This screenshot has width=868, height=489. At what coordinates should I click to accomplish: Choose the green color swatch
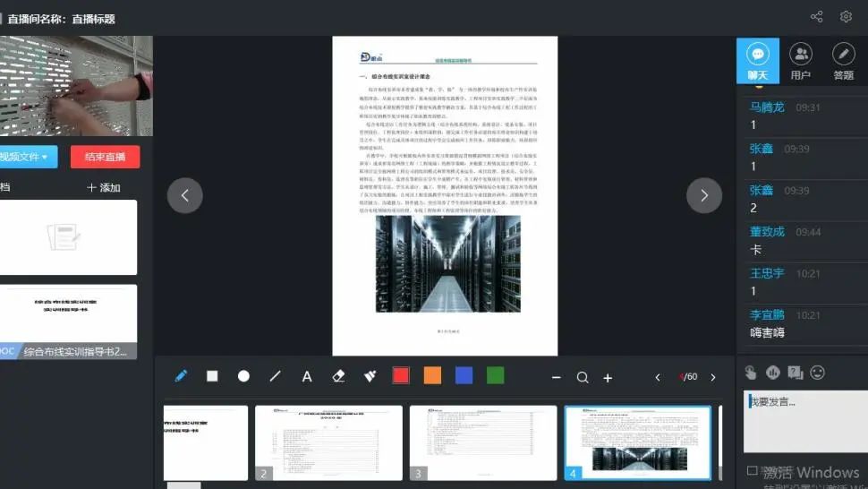coord(496,375)
